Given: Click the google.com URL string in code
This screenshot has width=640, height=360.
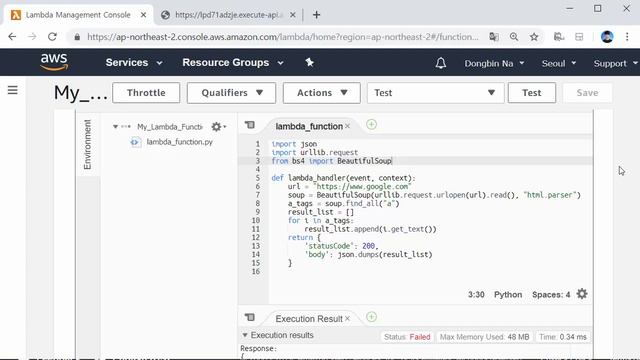Looking at the screenshot, I should tap(362, 187).
